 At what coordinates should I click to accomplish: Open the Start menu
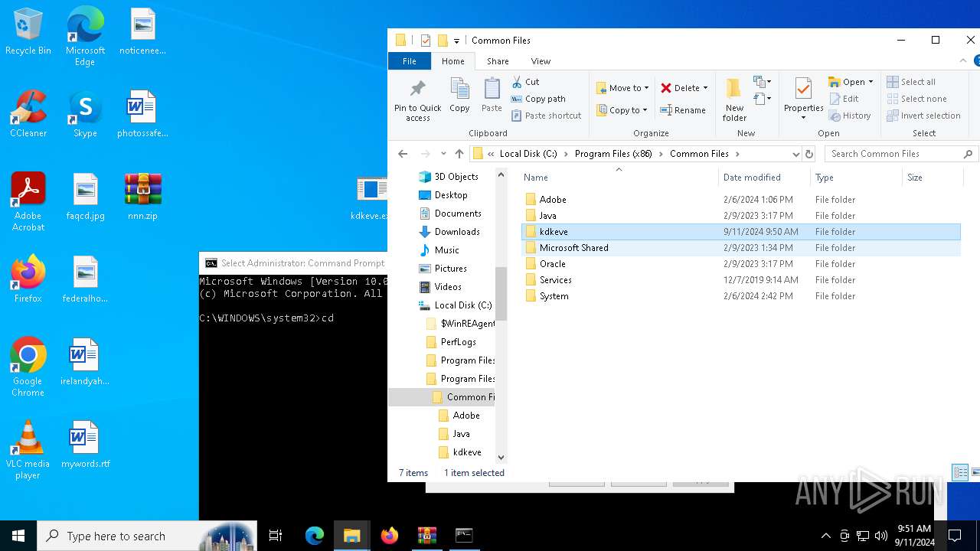(x=18, y=536)
